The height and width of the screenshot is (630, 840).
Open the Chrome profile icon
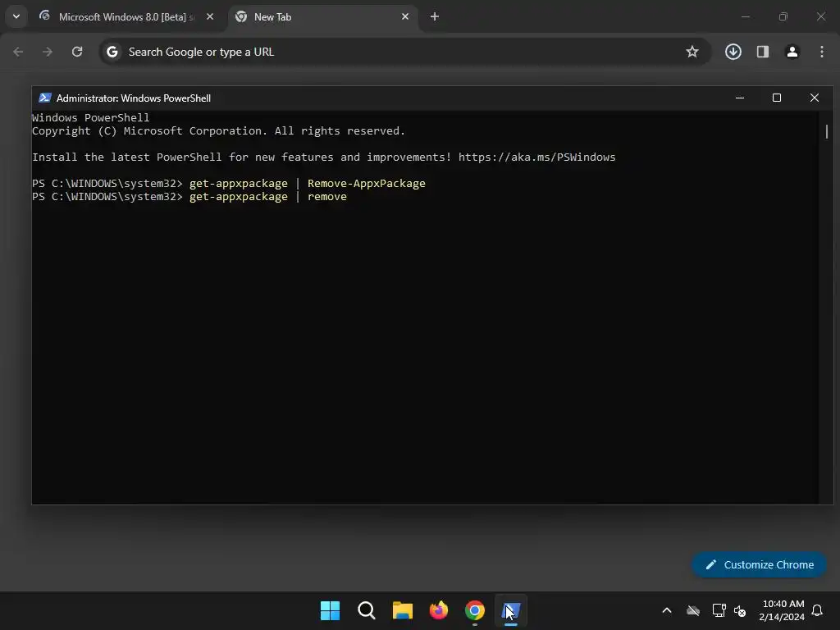pyautogui.click(x=792, y=52)
